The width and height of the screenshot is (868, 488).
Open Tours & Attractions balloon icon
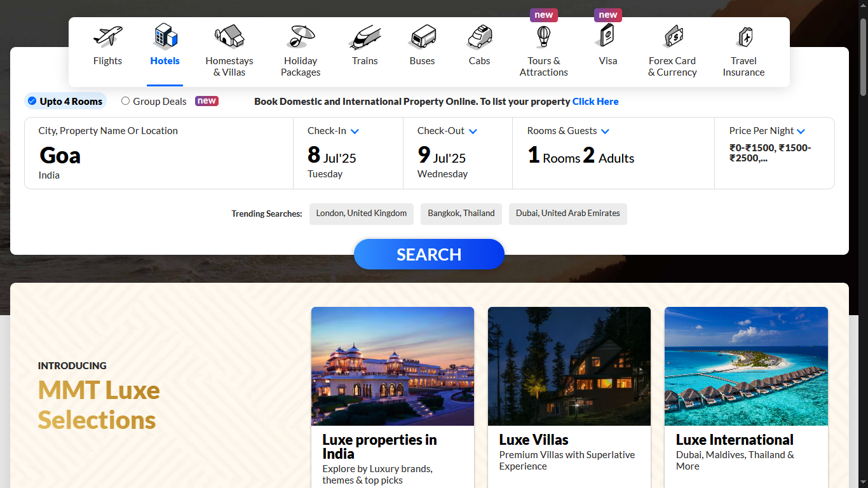click(x=543, y=37)
